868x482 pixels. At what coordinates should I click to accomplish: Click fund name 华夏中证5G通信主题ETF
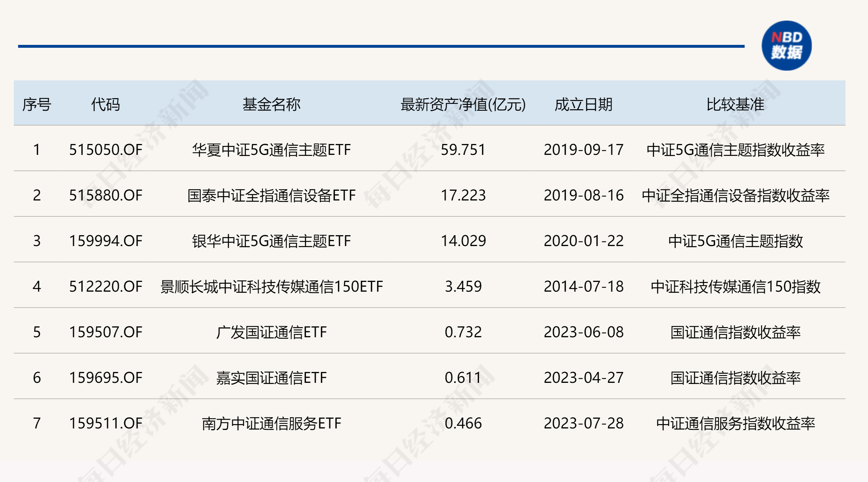271,150
